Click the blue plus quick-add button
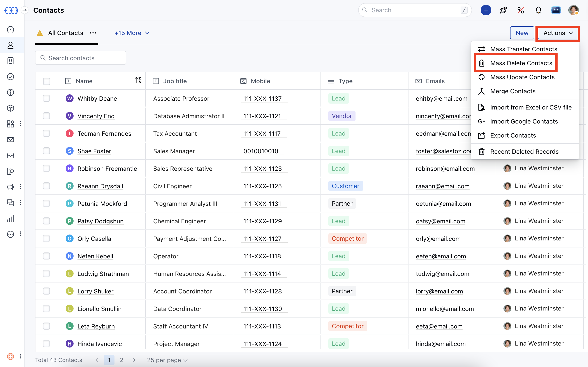The image size is (588, 367). tap(486, 10)
